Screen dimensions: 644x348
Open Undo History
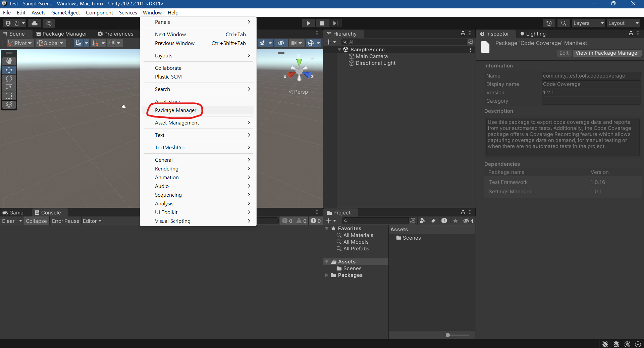(x=549, y=23)
